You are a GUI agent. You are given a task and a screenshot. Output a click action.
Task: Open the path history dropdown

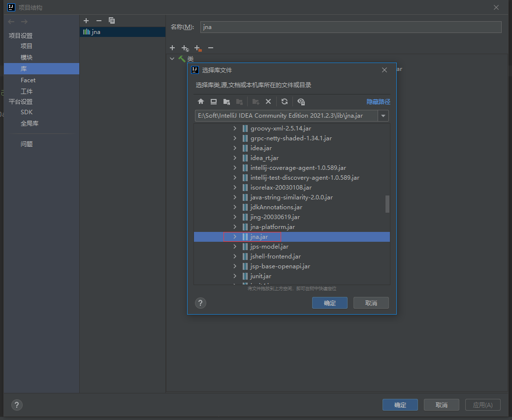pyautogui.click(x=383, y=116)
